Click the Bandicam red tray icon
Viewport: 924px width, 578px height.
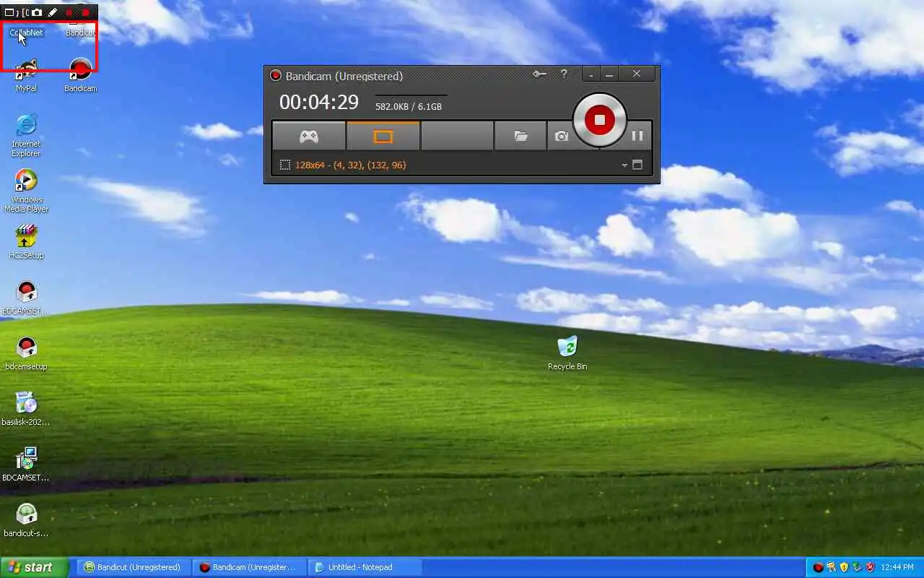coord(818,567)
